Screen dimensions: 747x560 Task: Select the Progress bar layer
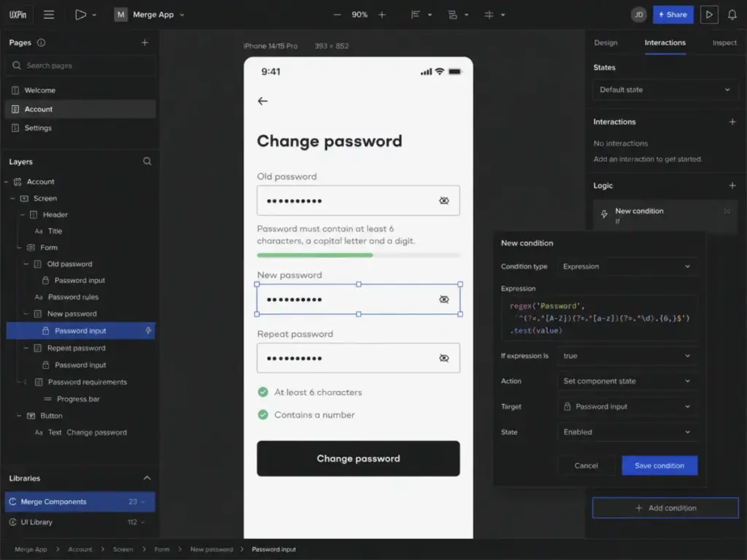(78, 399)
